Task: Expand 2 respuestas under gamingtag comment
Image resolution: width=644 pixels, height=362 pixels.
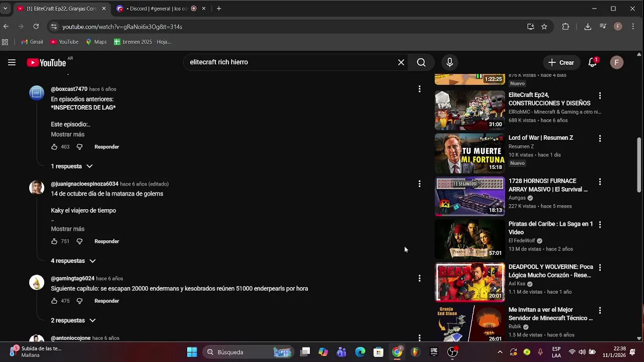Action: tap(73, 320)
